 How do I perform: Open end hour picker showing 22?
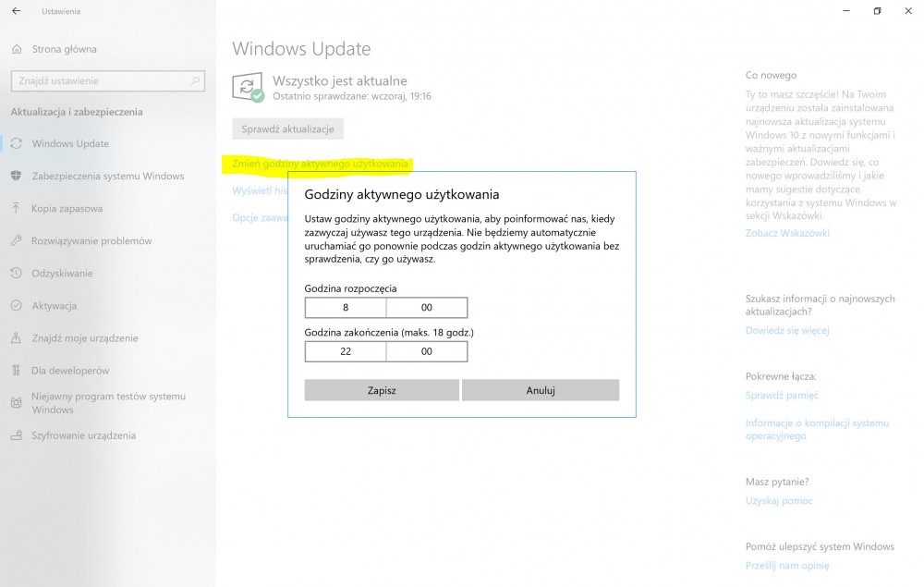click(346, 351)
